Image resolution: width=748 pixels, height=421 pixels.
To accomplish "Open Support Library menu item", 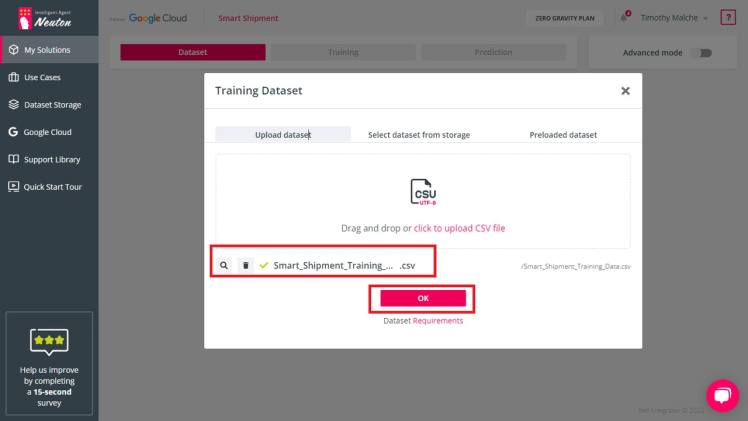I will tap(50, 159).
